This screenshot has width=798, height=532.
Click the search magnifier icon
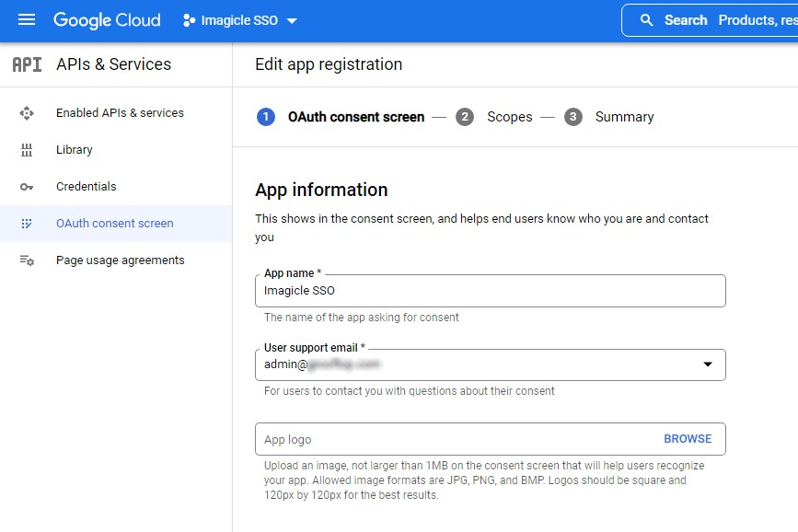click(647, 20)
